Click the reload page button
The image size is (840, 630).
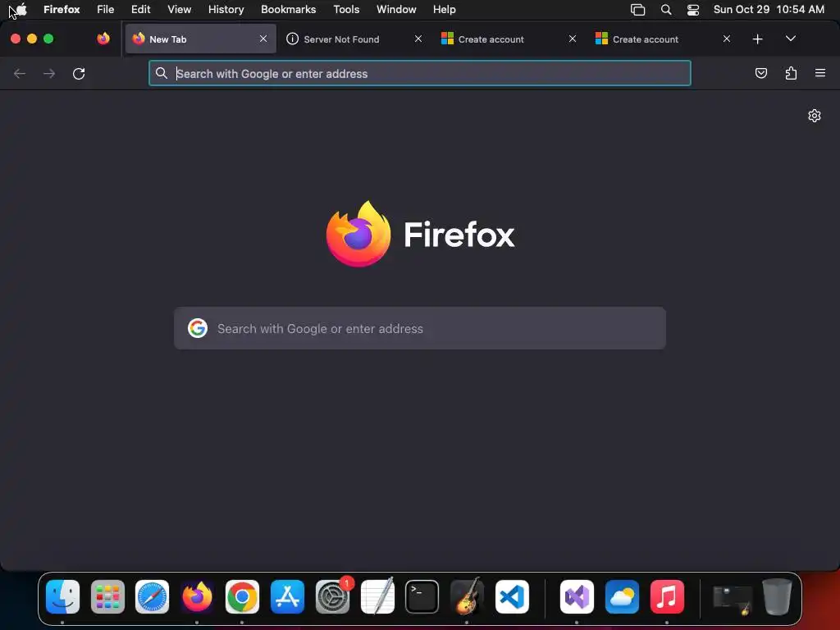(79, 73)
